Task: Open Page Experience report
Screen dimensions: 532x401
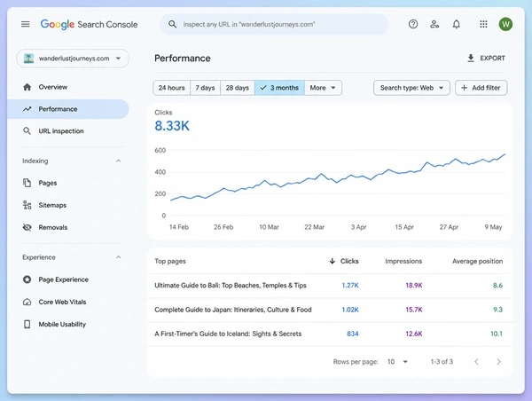Action: tap(68, 279)
